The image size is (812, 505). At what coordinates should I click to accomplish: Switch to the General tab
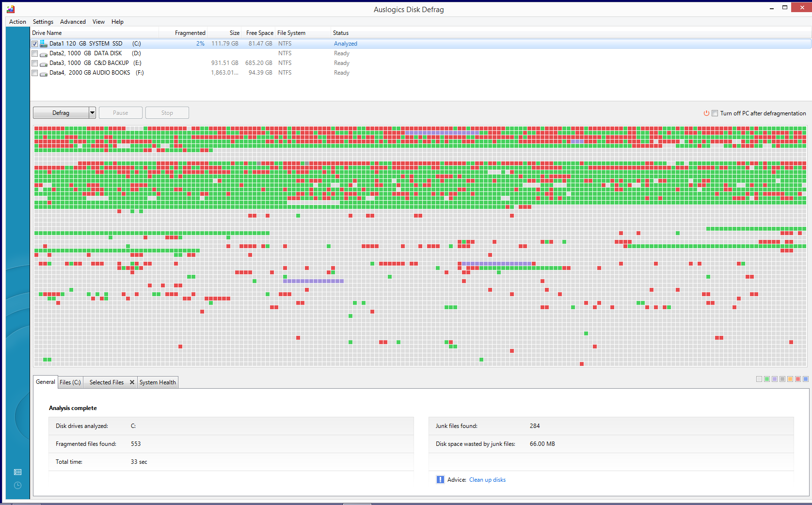point(46,382)
